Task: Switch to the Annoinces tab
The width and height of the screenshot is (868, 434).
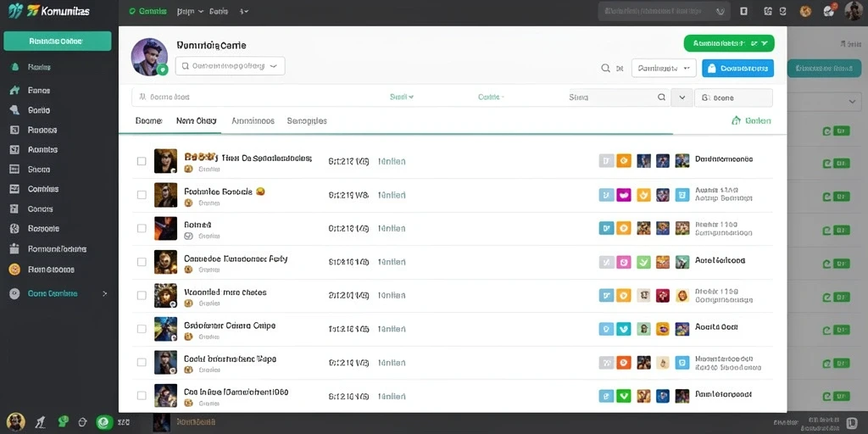Action: coord(253,120)
